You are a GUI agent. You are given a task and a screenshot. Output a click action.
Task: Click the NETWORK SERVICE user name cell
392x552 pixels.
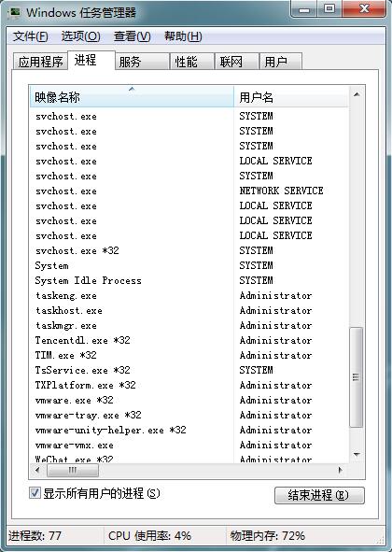(281, 191)
